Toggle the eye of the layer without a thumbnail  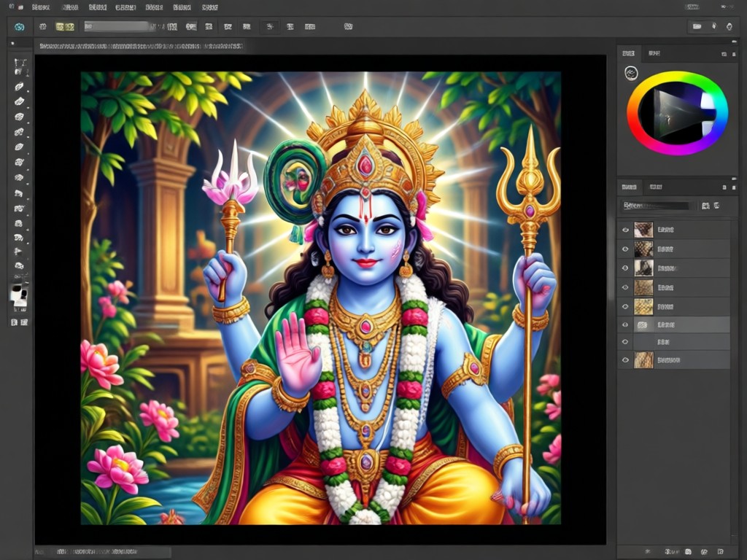click(625, 342)
